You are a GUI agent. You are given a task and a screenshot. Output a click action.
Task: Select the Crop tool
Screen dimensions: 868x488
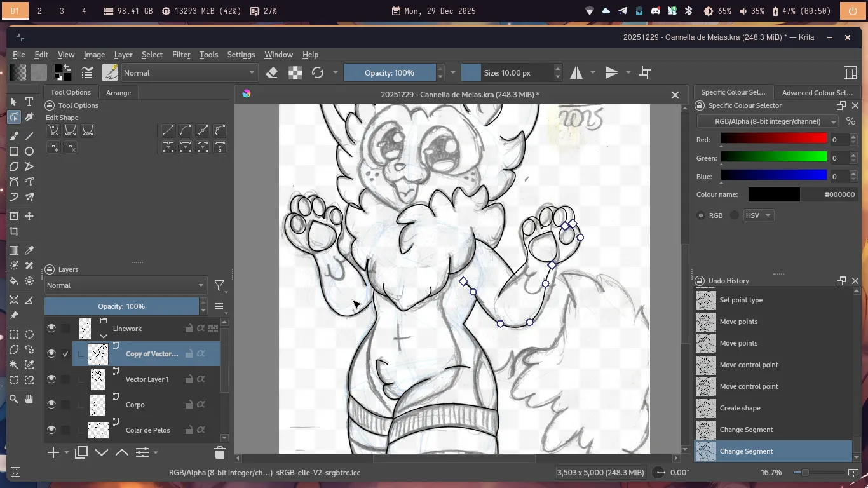[14, 232]
